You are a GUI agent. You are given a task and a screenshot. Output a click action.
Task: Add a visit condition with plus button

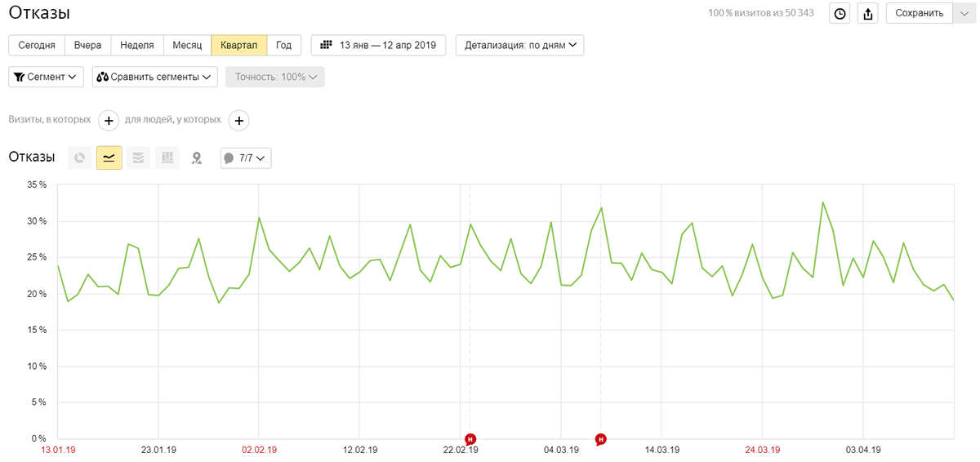coord(109,120)
